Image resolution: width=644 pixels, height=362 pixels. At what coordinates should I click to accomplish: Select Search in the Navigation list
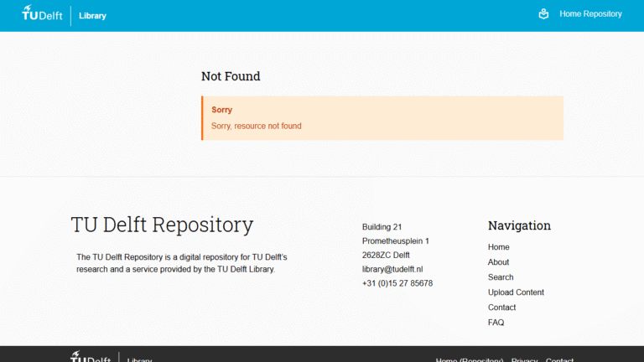pyautogui.click(x=501, y=277)
